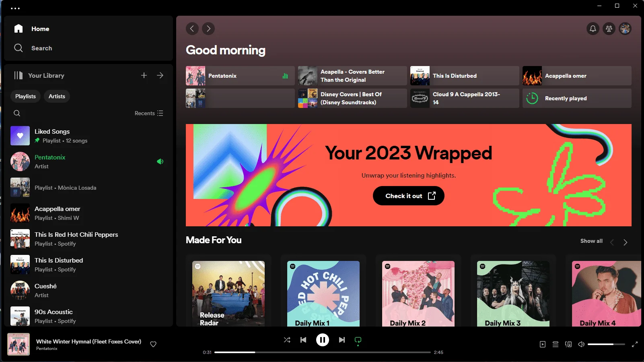Open the Recents sort dropdown
This screenshot has height=362, width=644.
click(149, 113)
